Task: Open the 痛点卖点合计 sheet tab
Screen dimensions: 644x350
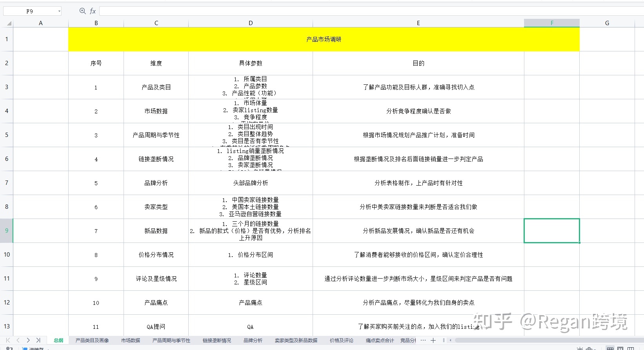Action: click(x=380, y=341)
